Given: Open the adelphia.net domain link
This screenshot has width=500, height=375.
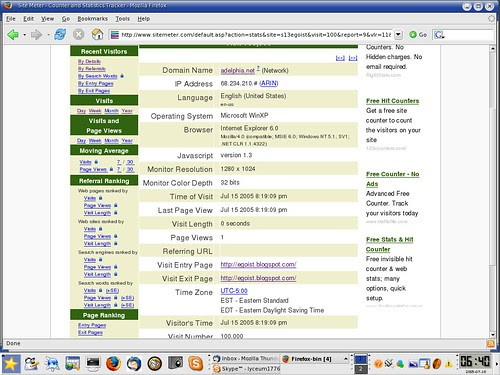Looking at the screenshot, I should point(238,71).
